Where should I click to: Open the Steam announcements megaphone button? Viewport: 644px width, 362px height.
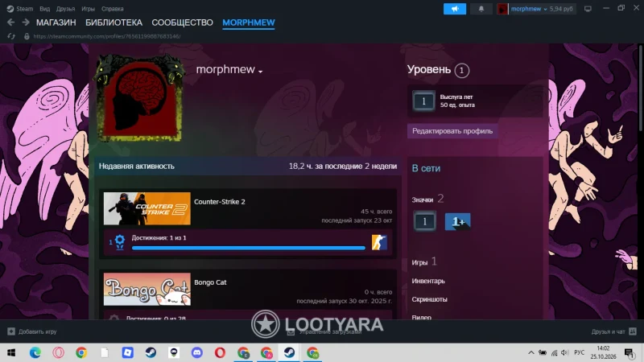[x=455, y=9]
